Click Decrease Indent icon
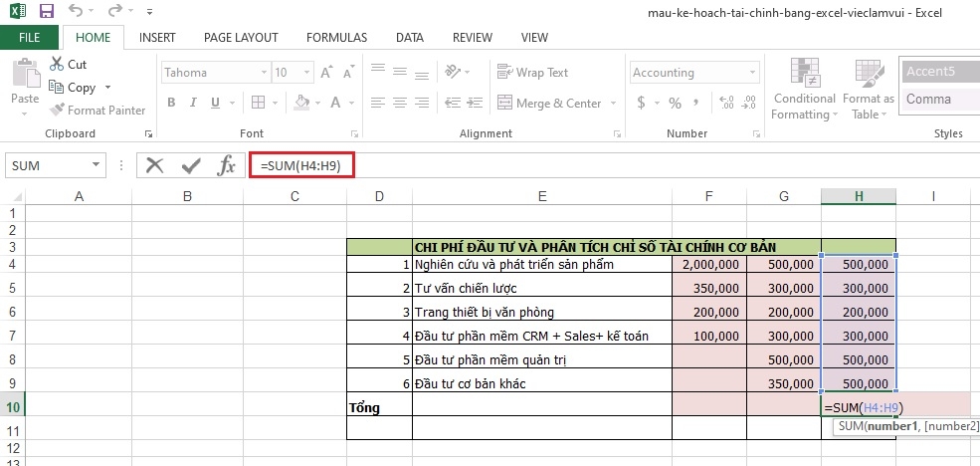Viewport: 980px width, 466px height. point(453,102)
